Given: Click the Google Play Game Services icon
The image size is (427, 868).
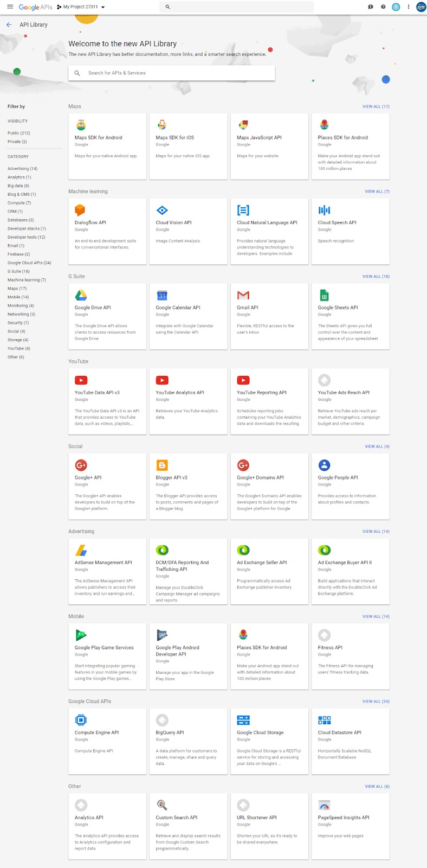Looking at the screenshot, I should click(x=81, y=635).
